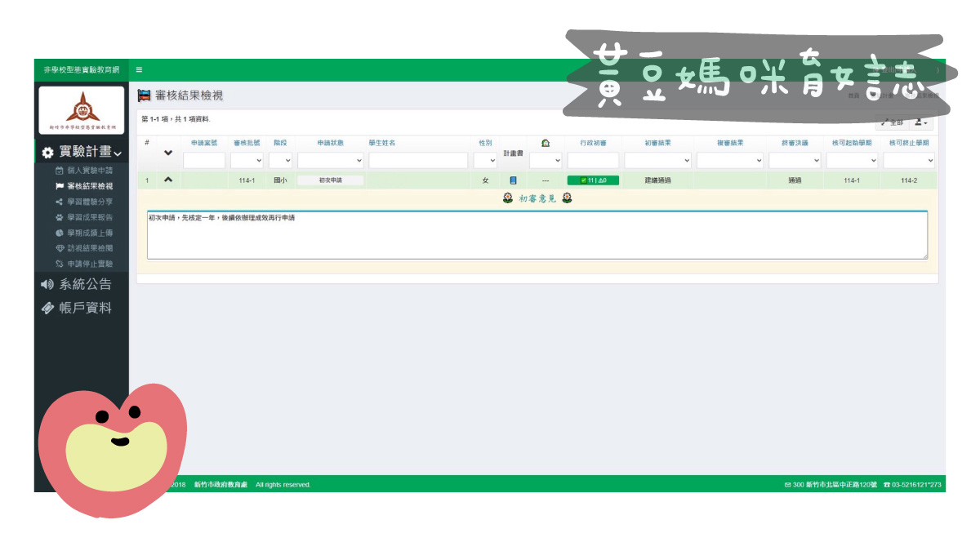The width and height of the screenshot is (980, 551).
Task: Click the site logo image in the sidebar
Action: coord(82,109)
